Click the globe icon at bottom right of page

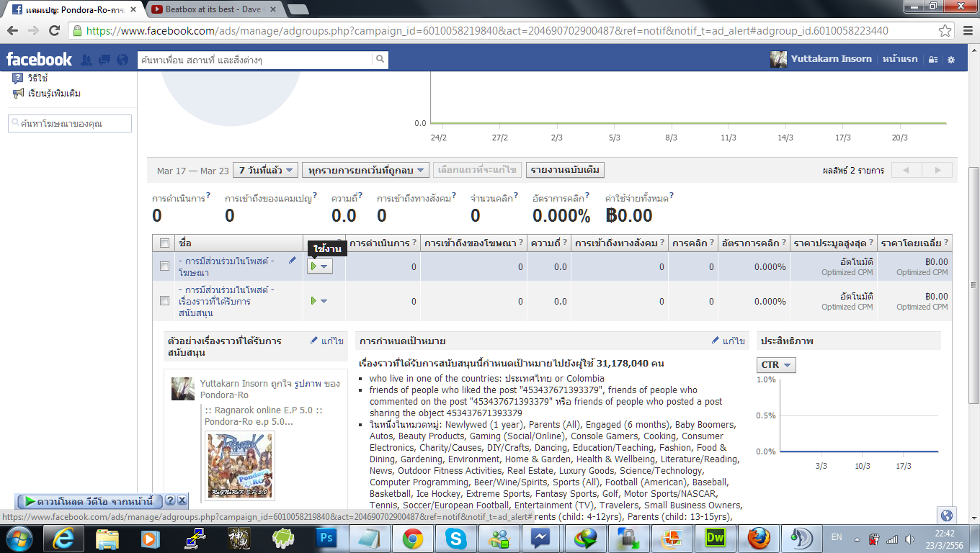[947, 516]
